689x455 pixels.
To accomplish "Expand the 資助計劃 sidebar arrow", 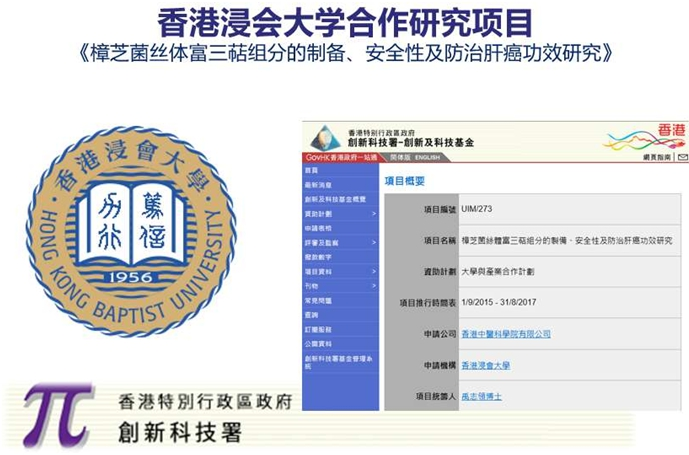I will (x=374, y=214).
